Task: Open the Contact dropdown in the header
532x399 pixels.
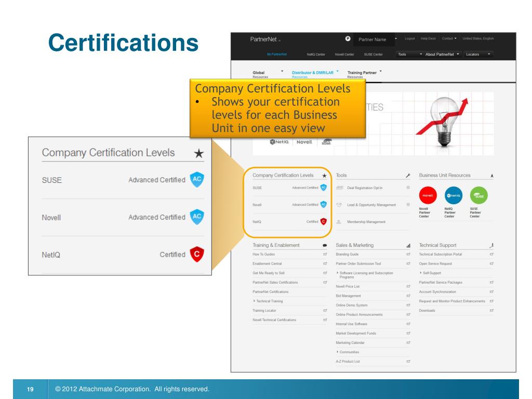Action: point(449,38)
